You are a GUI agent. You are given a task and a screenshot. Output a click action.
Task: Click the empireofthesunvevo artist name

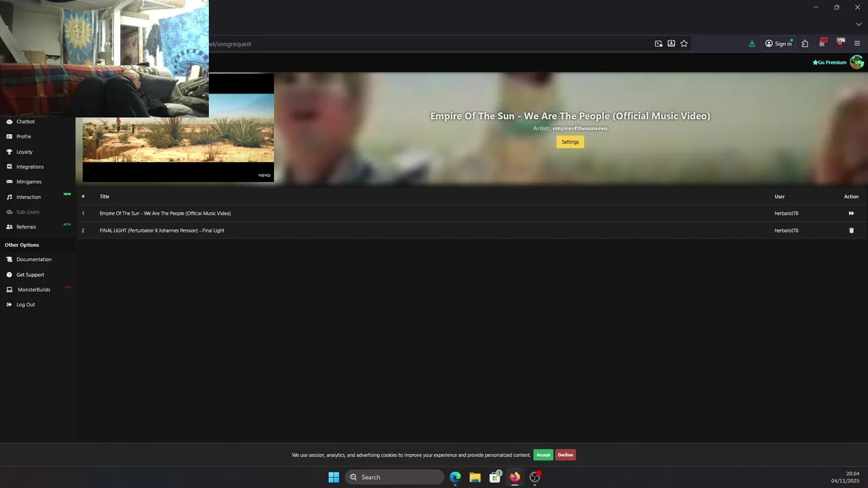[580, 128]
